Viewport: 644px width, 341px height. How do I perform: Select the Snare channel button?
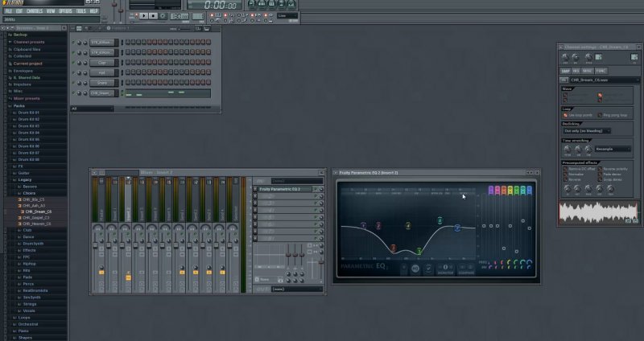(x=102, y=82)
